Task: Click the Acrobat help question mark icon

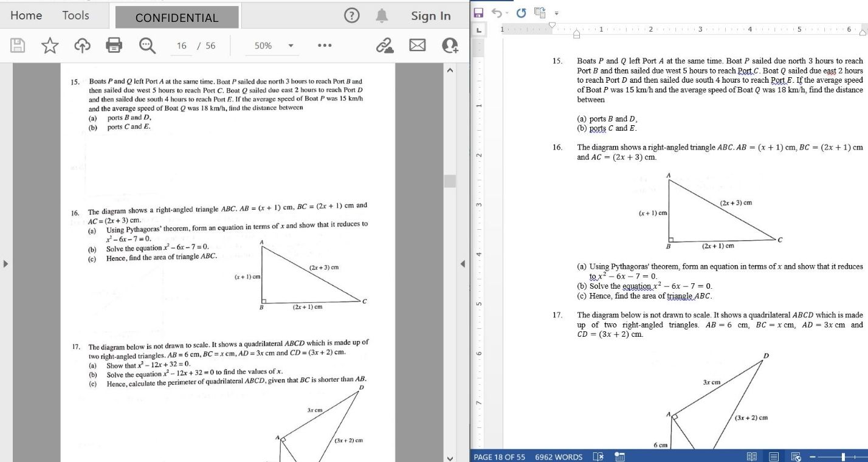Action: 352,16
